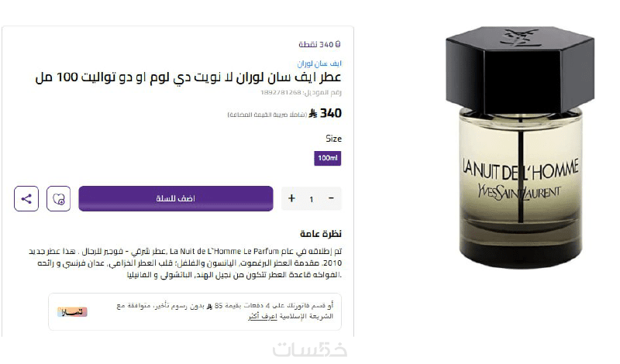The image size is (620, 364).
Task: Click the 340 price amount
Action: 331,113
